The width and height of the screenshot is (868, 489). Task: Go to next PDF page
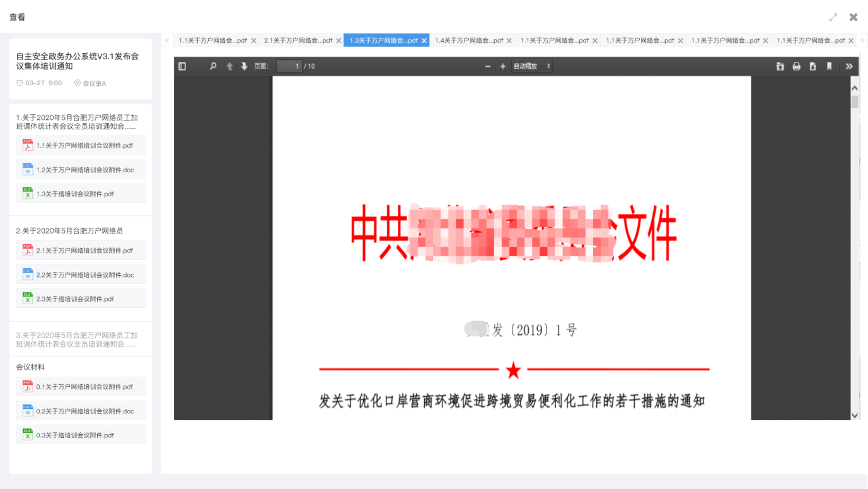244,66
